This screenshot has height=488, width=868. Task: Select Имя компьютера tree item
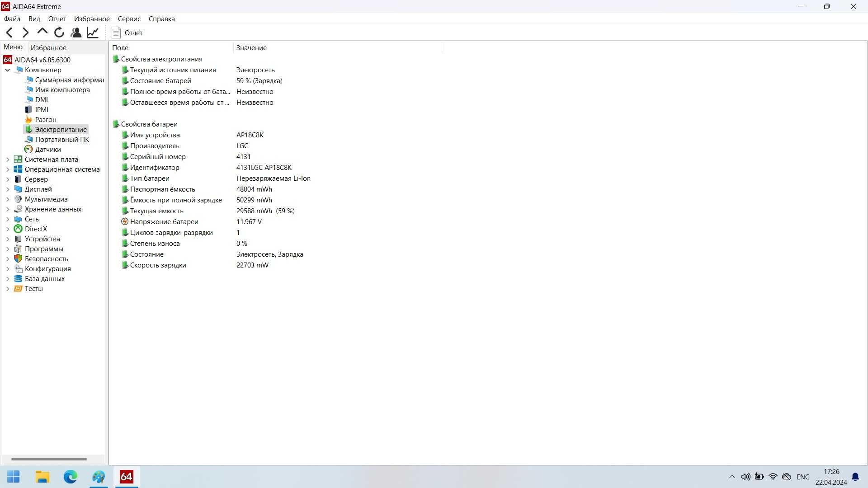pos(57,90)
